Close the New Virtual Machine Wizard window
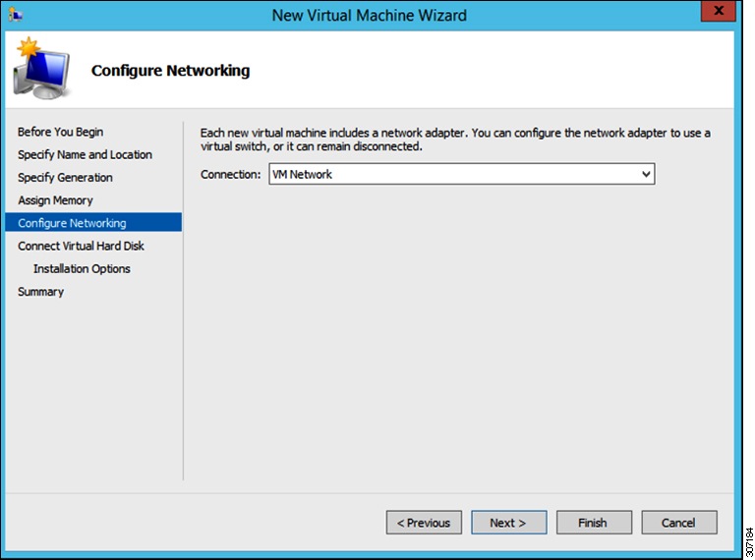 click(x=718, y=14)
